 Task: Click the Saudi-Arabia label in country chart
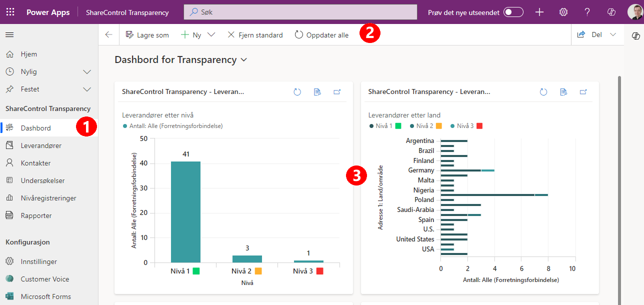(x=415, y=210)
